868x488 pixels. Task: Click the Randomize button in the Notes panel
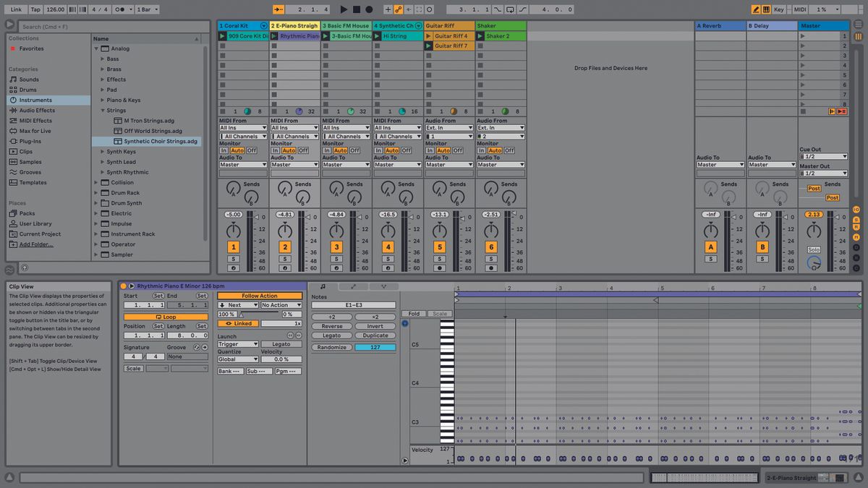[333, 346]
